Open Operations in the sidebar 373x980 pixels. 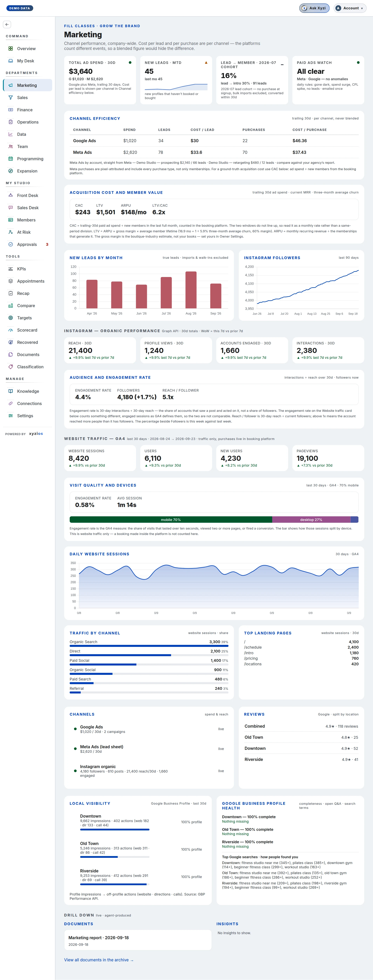(27, 122)
